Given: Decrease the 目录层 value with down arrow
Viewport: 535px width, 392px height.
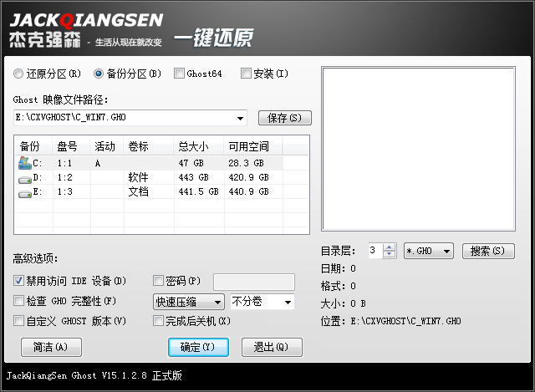Looking at the screenshot, I should coord(389,255).
